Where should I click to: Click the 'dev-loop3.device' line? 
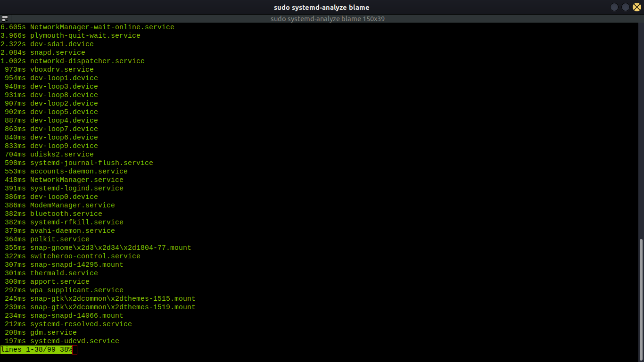click(64, 87)
